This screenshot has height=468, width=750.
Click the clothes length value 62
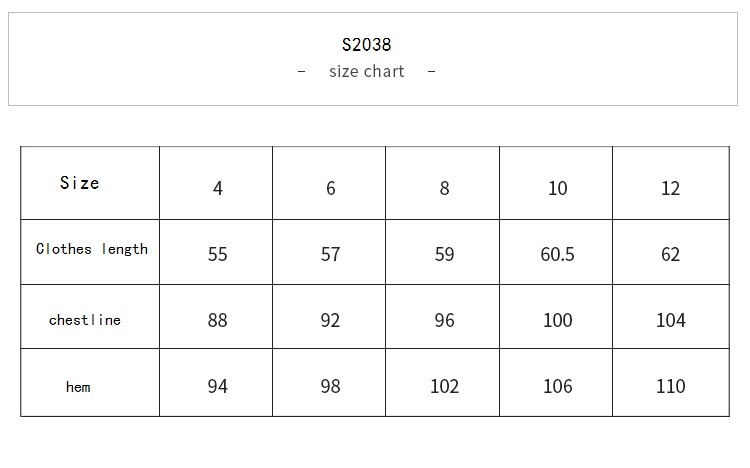[671, 254]
